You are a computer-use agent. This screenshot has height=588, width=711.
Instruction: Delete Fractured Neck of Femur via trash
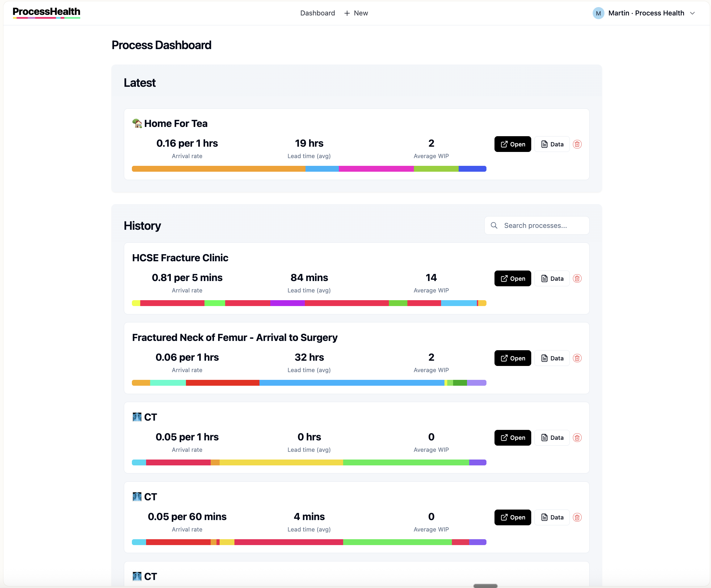(577, 358)
